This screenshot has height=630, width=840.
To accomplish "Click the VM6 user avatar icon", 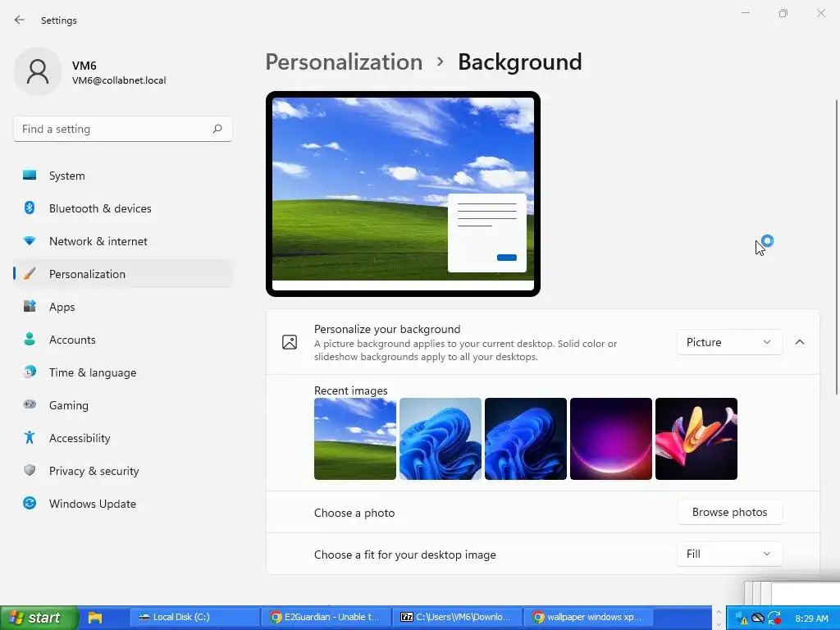I will [x=38, y=71].
